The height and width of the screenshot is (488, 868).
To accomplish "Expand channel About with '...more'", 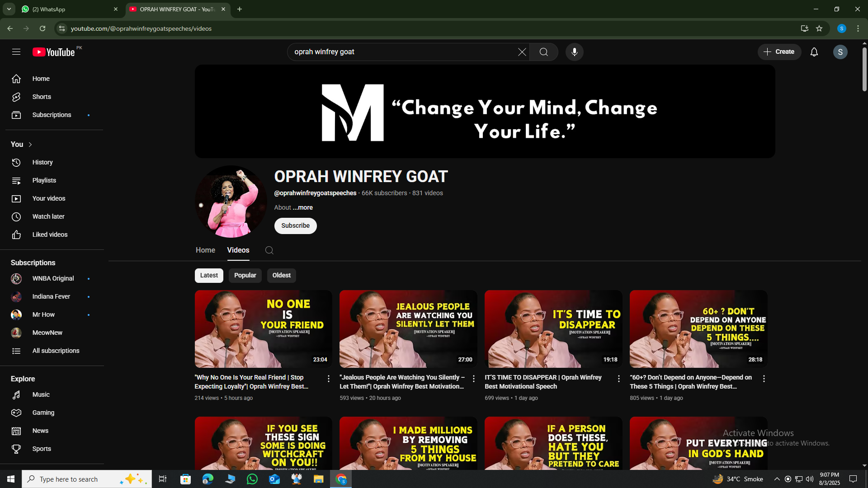I will tap(302, 207).
